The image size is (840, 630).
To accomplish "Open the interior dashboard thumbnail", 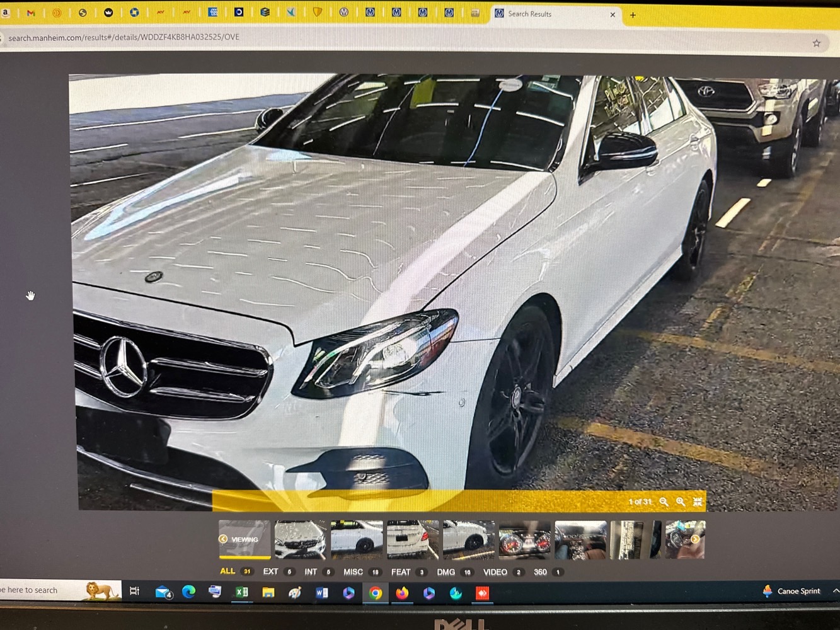I will click(x=580, y=539).
